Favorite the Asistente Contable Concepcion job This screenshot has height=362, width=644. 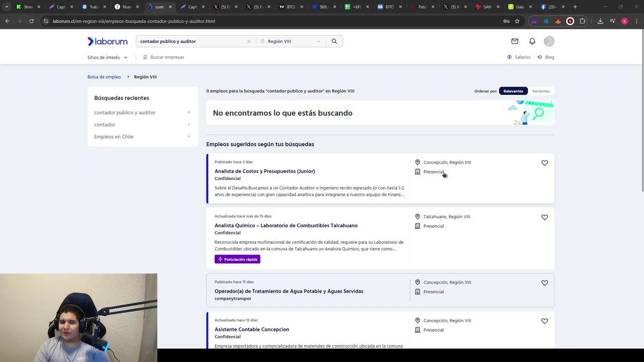coord(544,321)
